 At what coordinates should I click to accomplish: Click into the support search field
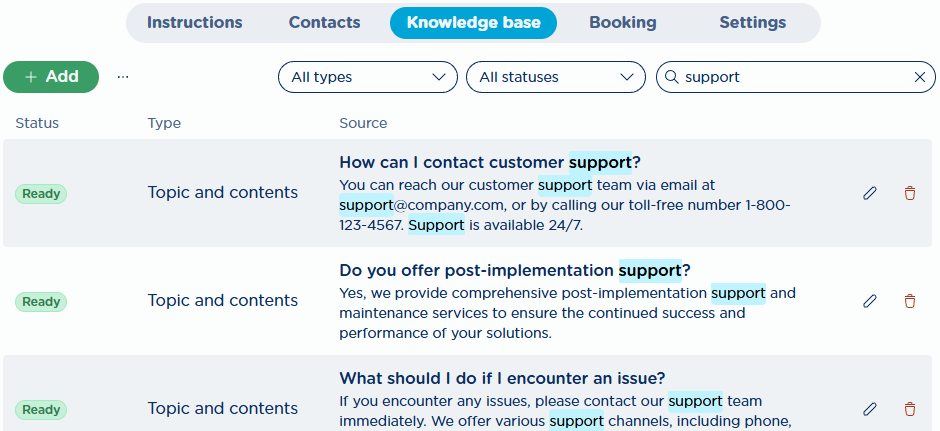[x=796, y=77]
